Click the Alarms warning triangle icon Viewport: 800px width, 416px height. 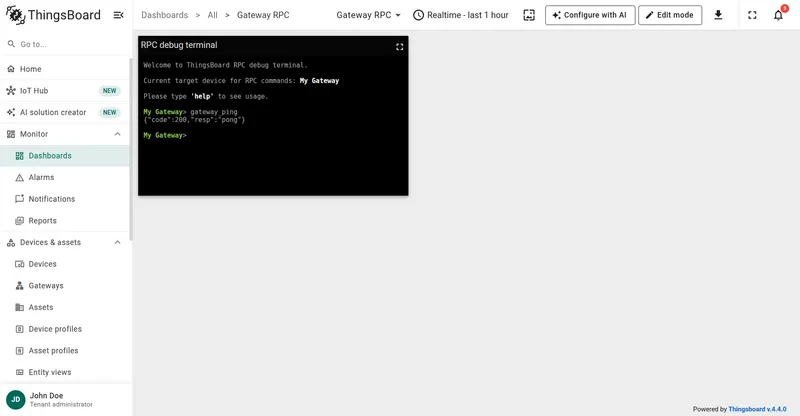(x=19, y=178)
